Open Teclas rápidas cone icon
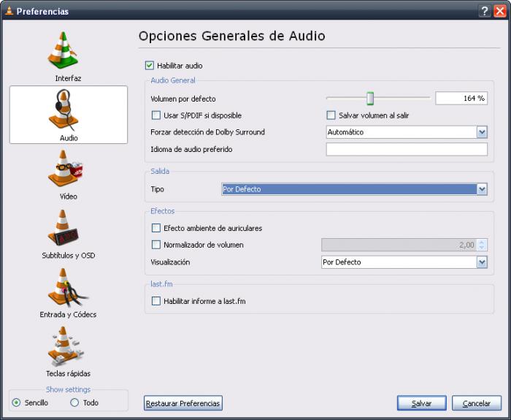The width and height of the screenshot is (511, 420). pos(65,346)
